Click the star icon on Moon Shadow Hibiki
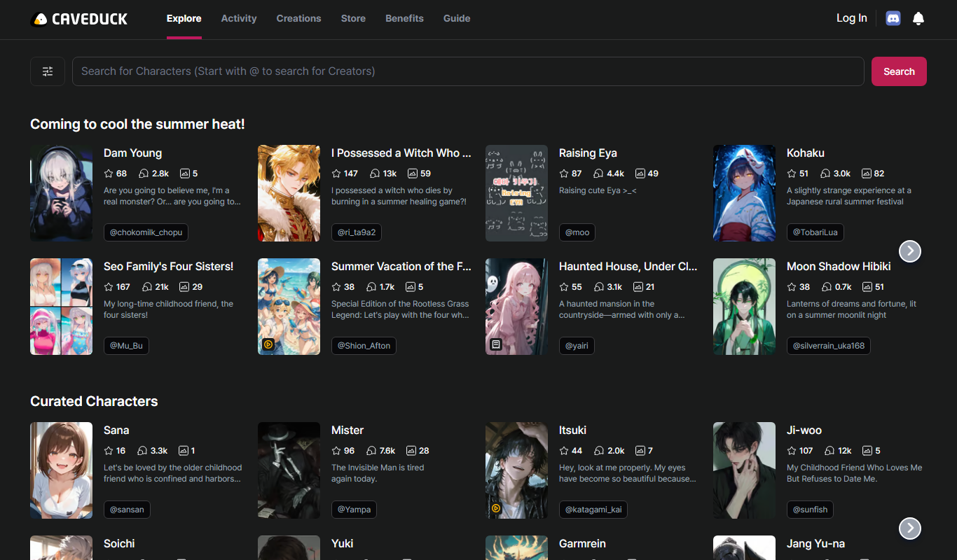This screenshot has width=957, height=560. point(792,287)
